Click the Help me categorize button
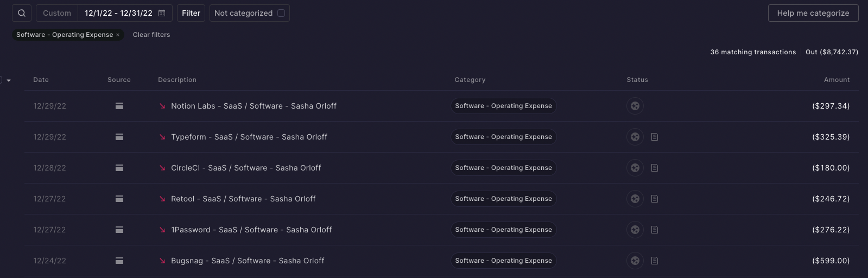This screenshot has height=278, width=868. [813, 13]
